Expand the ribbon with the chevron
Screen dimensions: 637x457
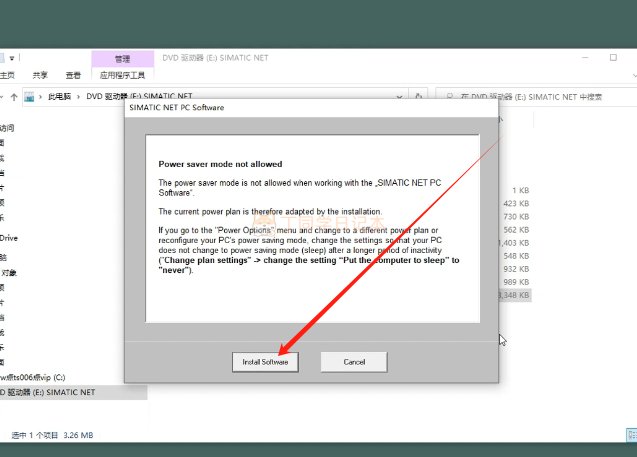634,76
